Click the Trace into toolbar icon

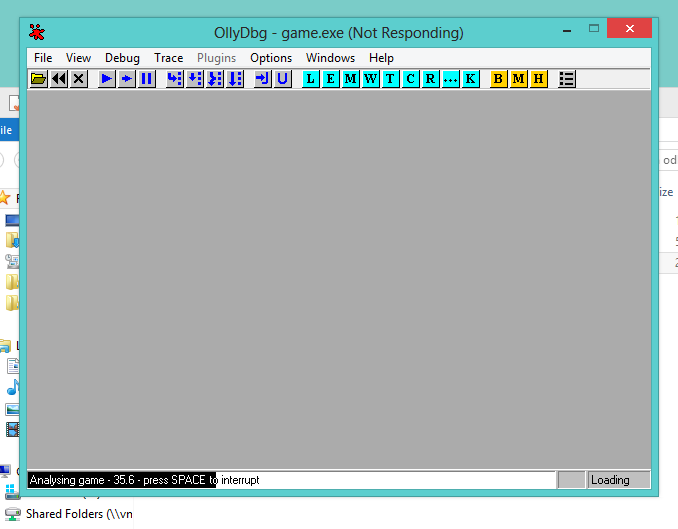pyautogui.click(x=215, y=79)
